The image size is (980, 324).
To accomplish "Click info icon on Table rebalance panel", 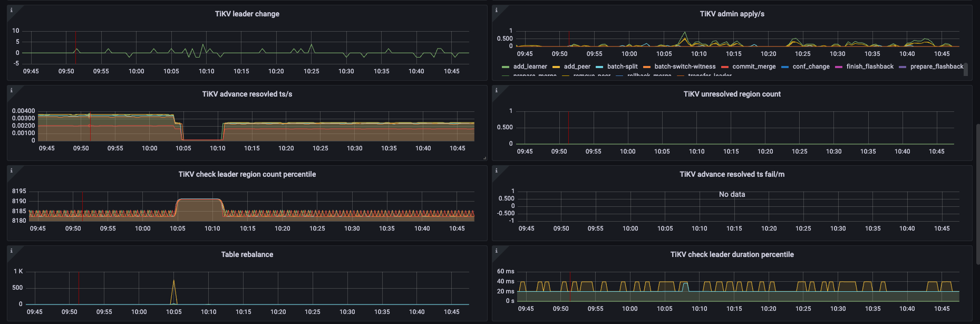I will [12, 251].
